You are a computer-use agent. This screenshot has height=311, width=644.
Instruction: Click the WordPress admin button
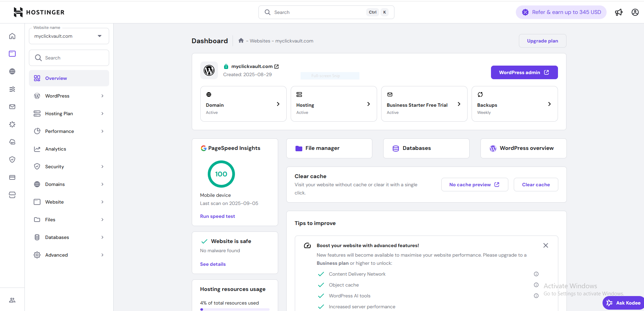pos(524,72)
